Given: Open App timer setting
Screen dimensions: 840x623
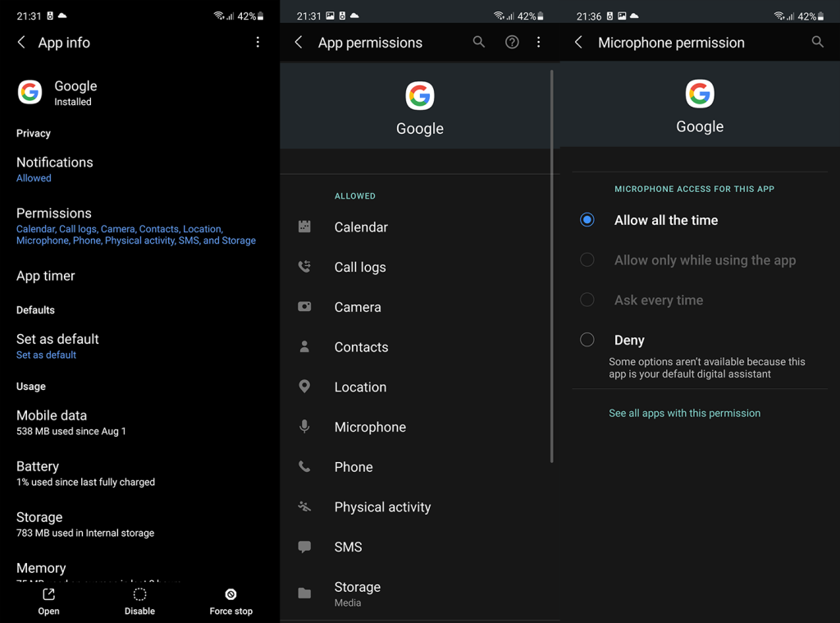Looking at the screenshot, I should 139,276.
